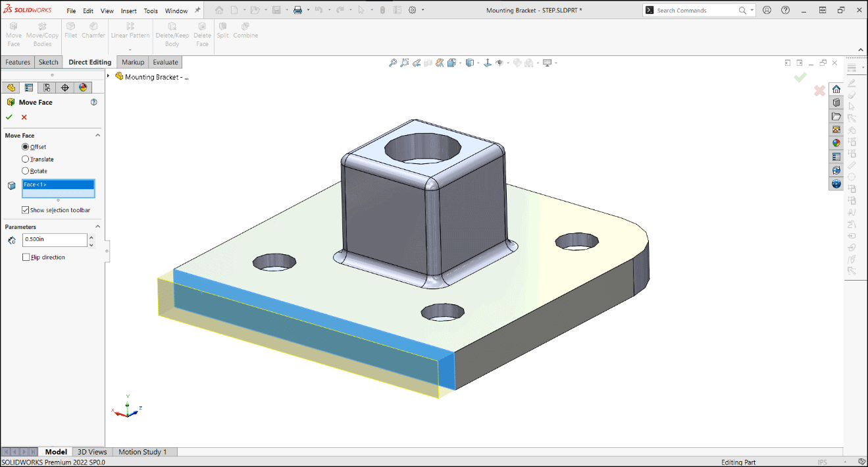Click Help question mark icon in title bar
Viewport: 868px width, 467px height.
tap(785, 10)
